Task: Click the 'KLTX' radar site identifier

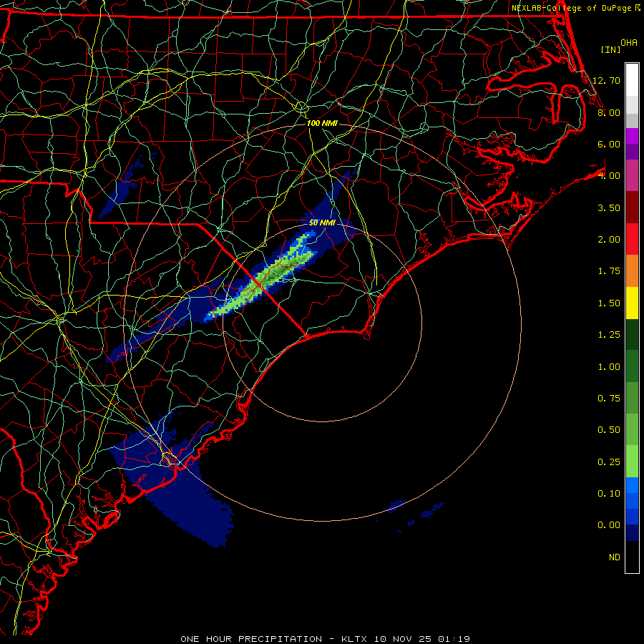Action: click(x=354, y=639)
